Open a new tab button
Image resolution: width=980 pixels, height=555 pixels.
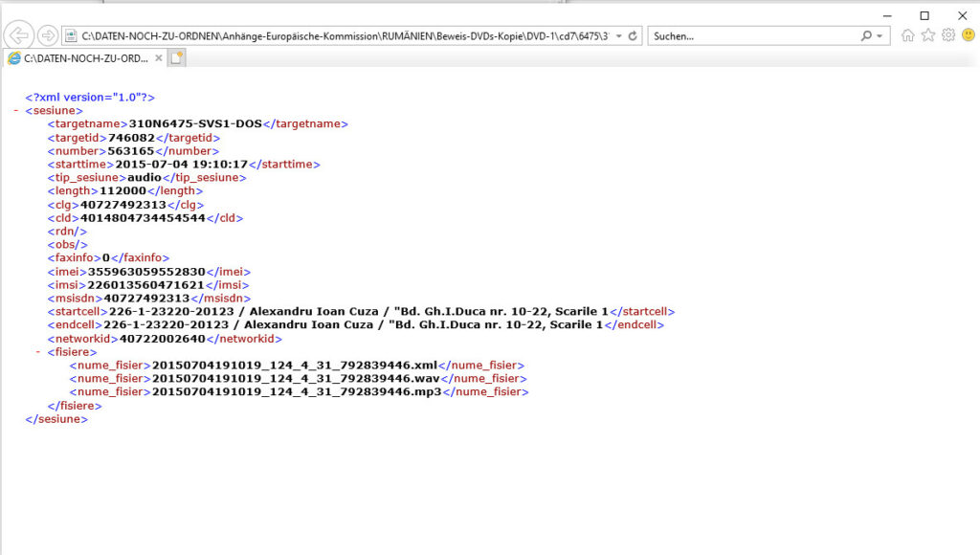pos(177,58)
